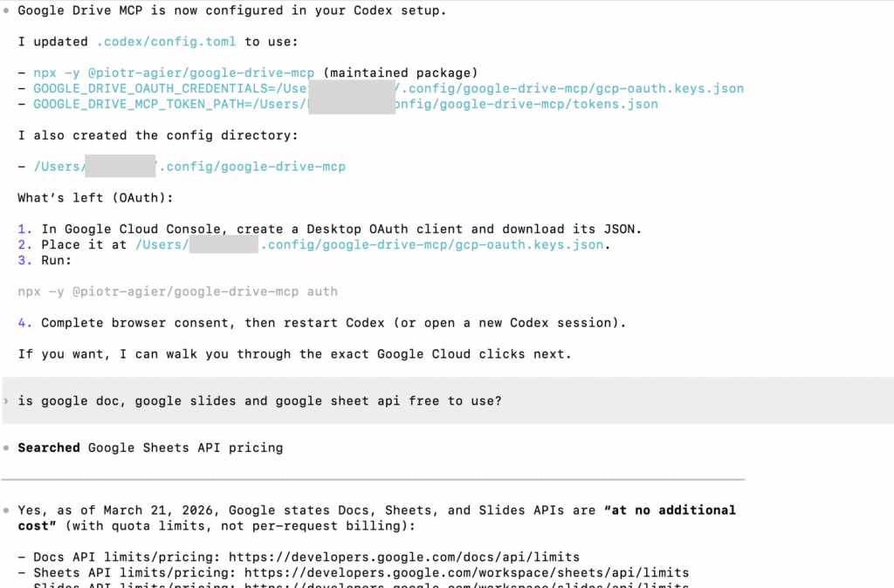The width and height of the screenshot is (894, 588).
Task: Click the bullet before 'Yes, as of March 21'
Action: pos(7,510)
